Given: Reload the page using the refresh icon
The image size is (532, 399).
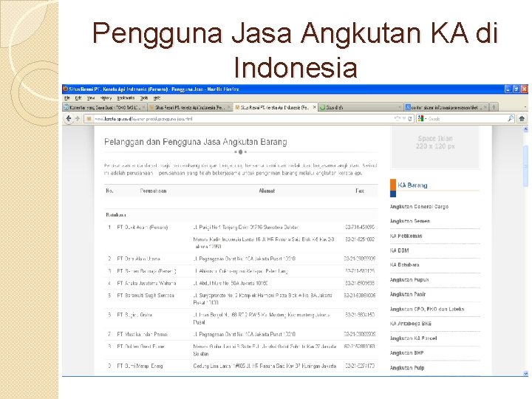Looking at the screenshot, I should click(410, 118).
